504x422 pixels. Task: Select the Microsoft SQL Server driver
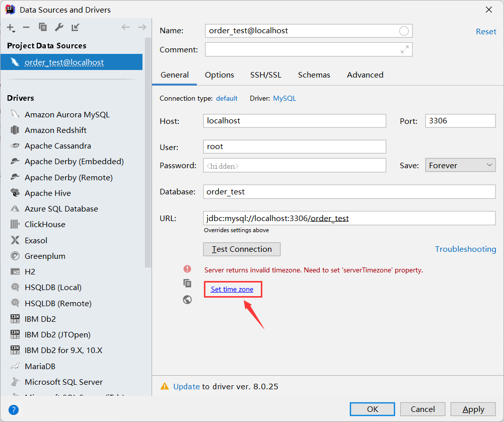point(63,382)
